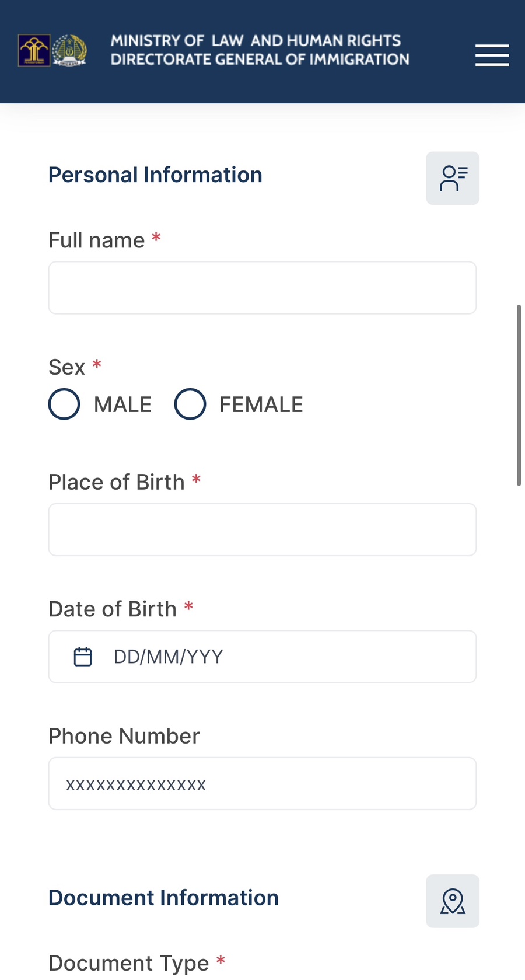Click the Personal Information person icon
This screenshot has height=980, width=525.
coord(453,178)
